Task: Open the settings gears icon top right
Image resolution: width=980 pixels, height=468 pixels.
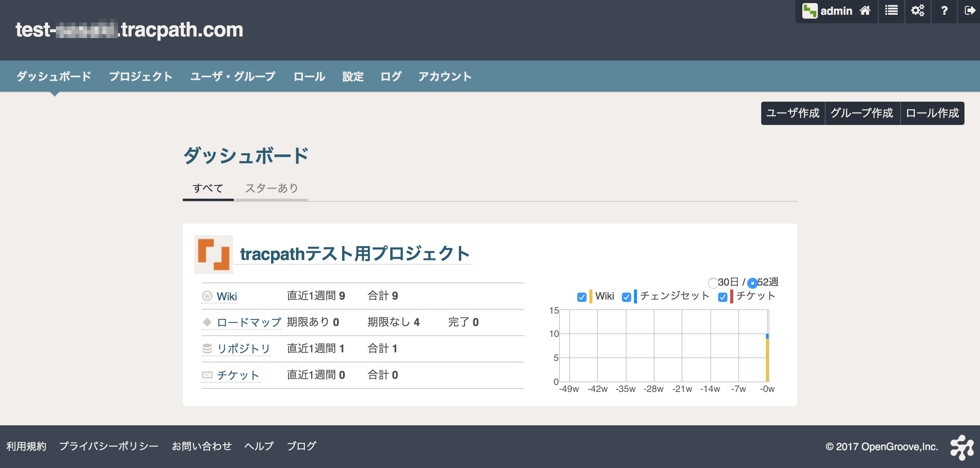Action: pos(918,10)
